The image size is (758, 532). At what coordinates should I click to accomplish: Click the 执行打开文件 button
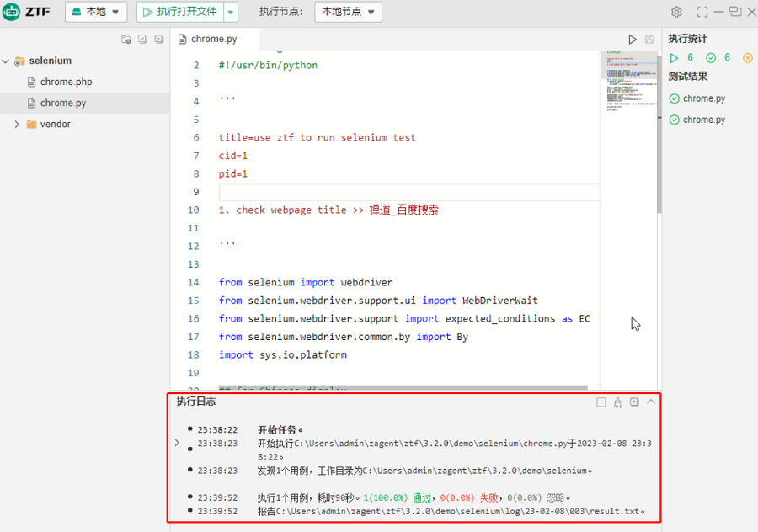(179, 12)
